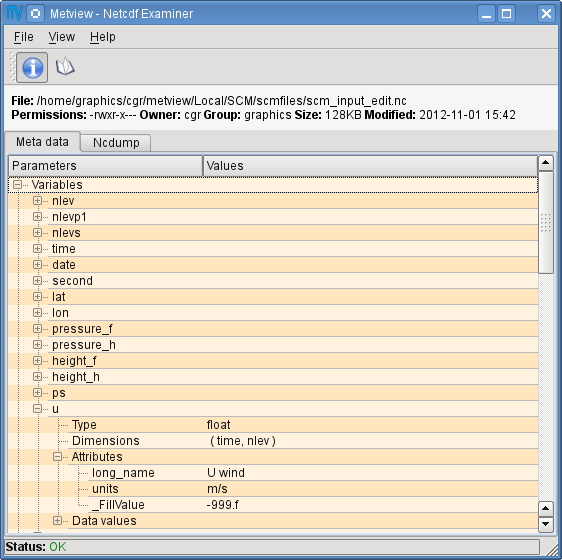Select the long_name attribute row

coord(273,473)
